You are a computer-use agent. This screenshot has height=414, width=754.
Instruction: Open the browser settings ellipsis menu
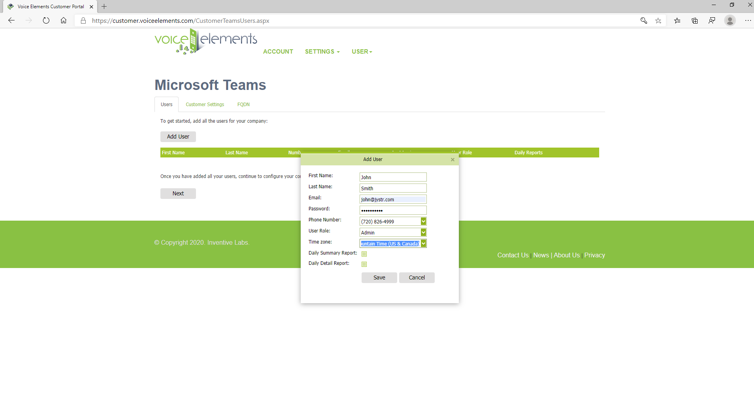click(748, 21)
